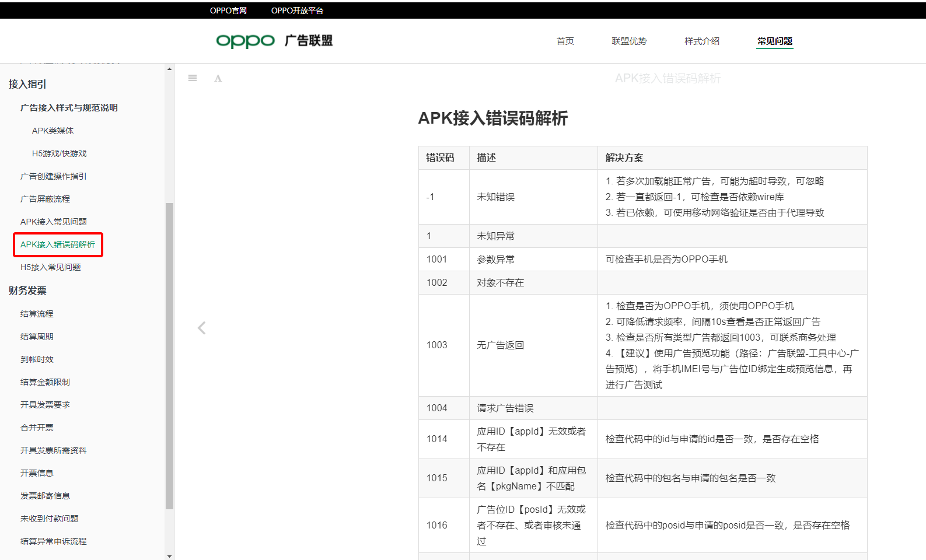Go to previous page with left chevron
This screenshot has height=560, width=926.
click(x=202, y=328)
